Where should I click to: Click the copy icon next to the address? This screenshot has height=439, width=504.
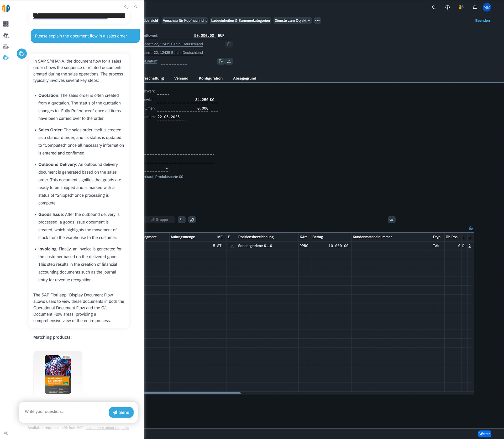click(x=229, y=44)
